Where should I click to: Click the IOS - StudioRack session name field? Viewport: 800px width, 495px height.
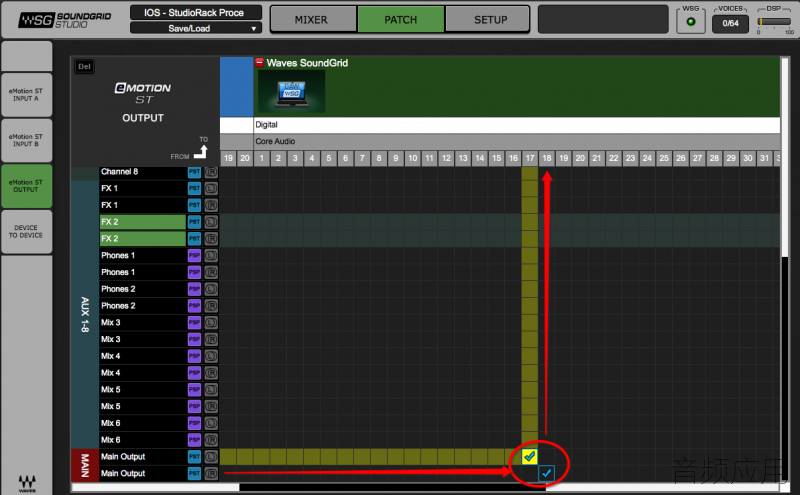[x=196, y=12]
